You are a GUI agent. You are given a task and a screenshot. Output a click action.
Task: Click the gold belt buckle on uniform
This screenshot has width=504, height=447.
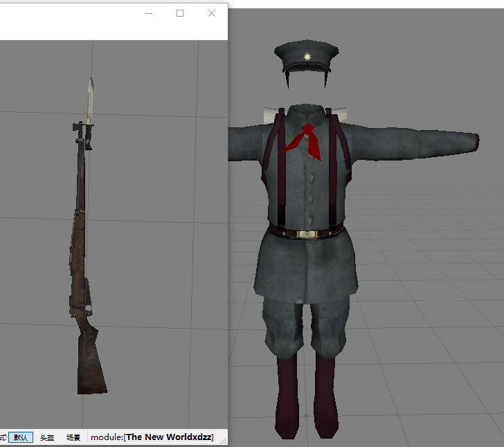point(306,235)
